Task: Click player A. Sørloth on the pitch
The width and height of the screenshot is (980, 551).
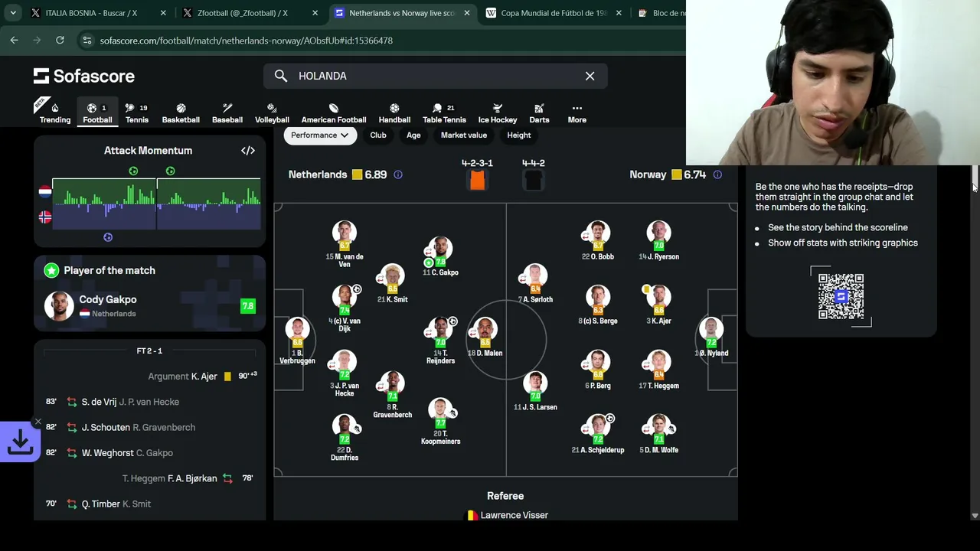Action: 535,284
